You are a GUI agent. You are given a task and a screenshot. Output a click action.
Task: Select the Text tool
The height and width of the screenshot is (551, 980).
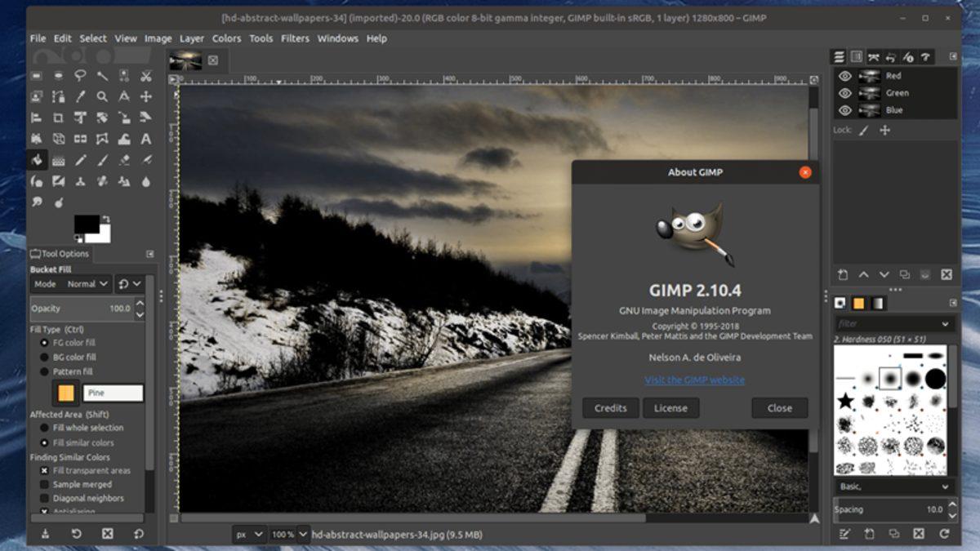pyautogui.click(x=145, y=139)
